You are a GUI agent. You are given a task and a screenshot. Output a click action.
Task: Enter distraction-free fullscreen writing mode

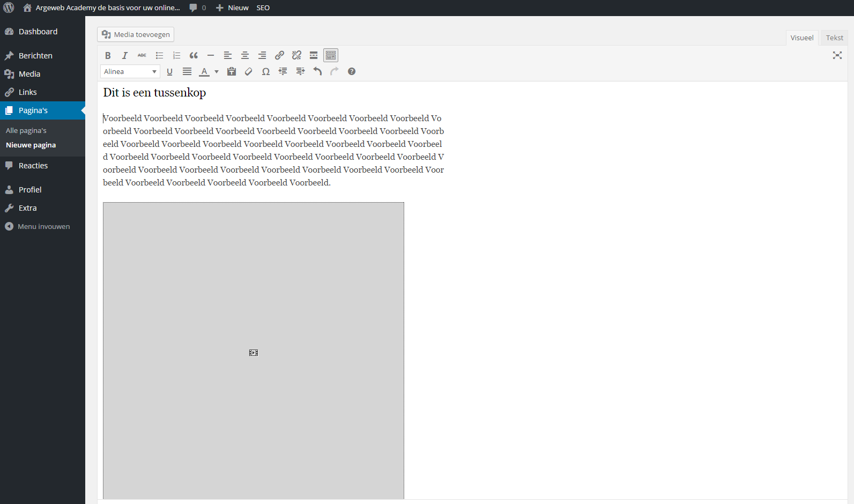[837, 55]
